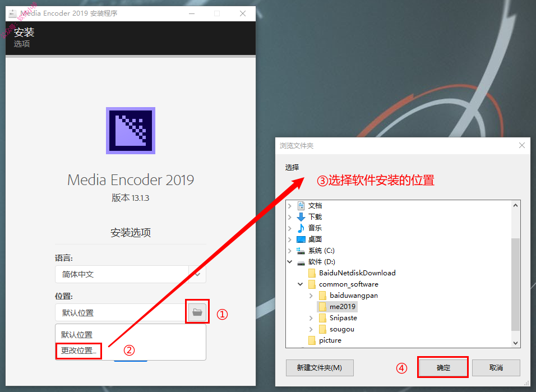Click 取消 in the folder browser
Screen dimensions: 536x392
496,368
